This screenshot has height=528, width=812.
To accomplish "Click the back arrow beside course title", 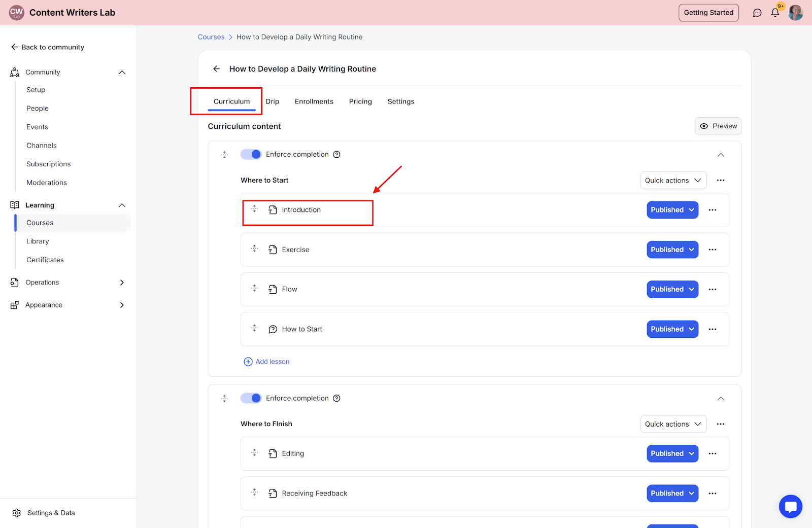I will (x=217, y=69).
